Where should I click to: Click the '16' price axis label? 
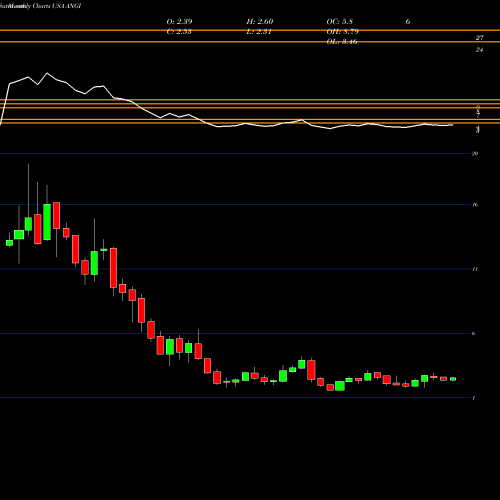[475, 205]
